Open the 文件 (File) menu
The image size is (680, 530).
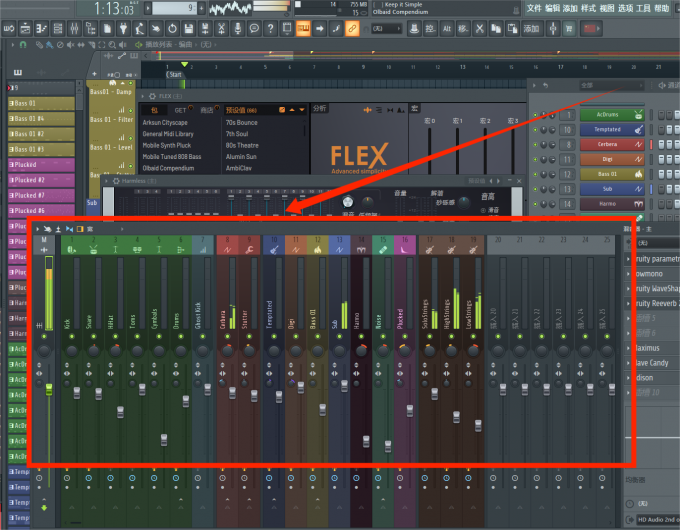tap(533, 8)
